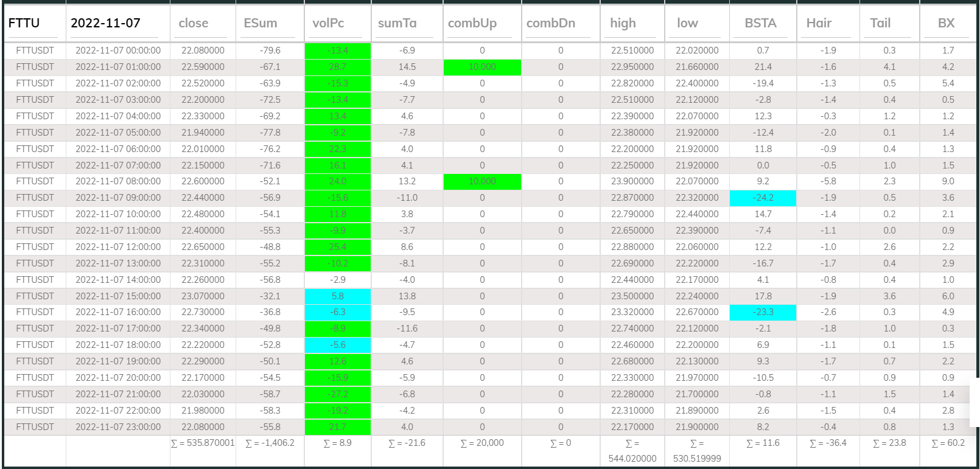This screenshot has height=469, width=980.
Task: Click sumTa column sum -21.6
Action: pyautogui.click(x=407, y=443)
